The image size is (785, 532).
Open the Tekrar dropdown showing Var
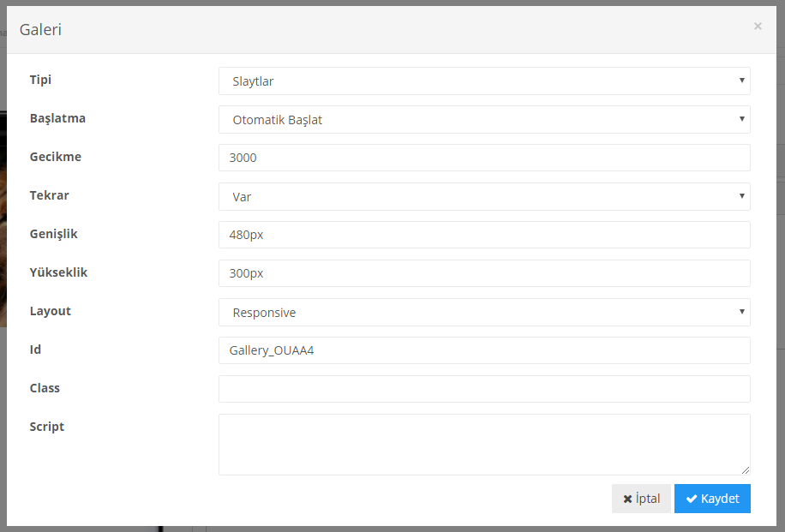click(484, 197)
